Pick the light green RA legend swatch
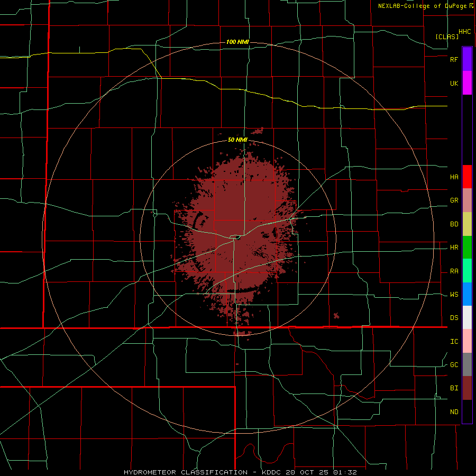The width and height of the screenshot is (476, 476). (467, 271)
